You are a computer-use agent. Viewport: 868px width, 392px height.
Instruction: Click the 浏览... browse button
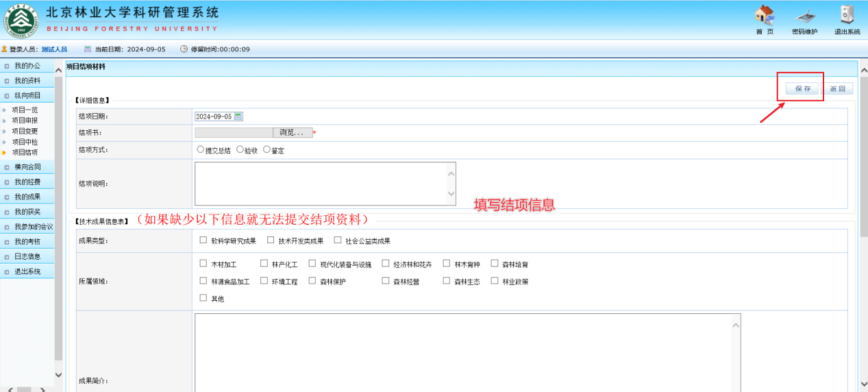tap(292, 132)
